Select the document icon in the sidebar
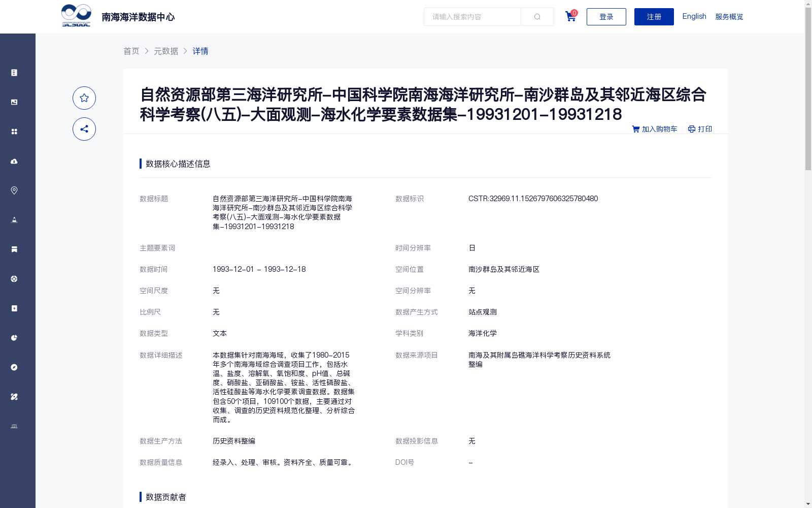This screenshot has width=812, height=508. (14, 72)
